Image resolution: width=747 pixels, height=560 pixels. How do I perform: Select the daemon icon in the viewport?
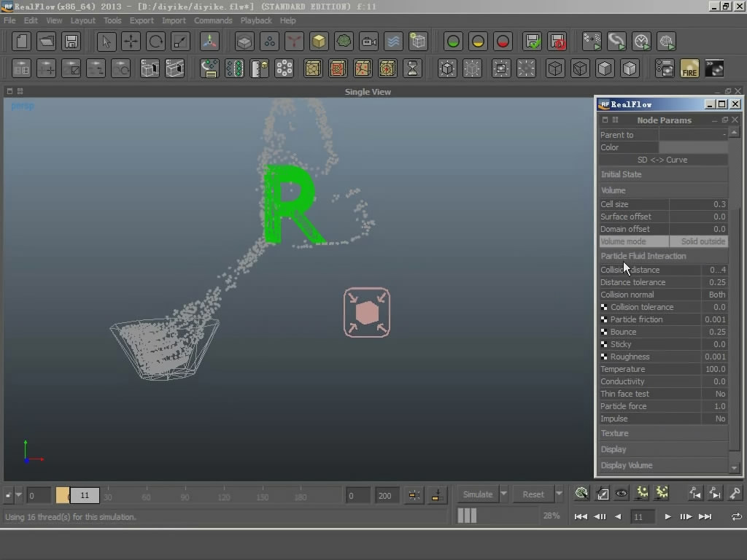367,312
